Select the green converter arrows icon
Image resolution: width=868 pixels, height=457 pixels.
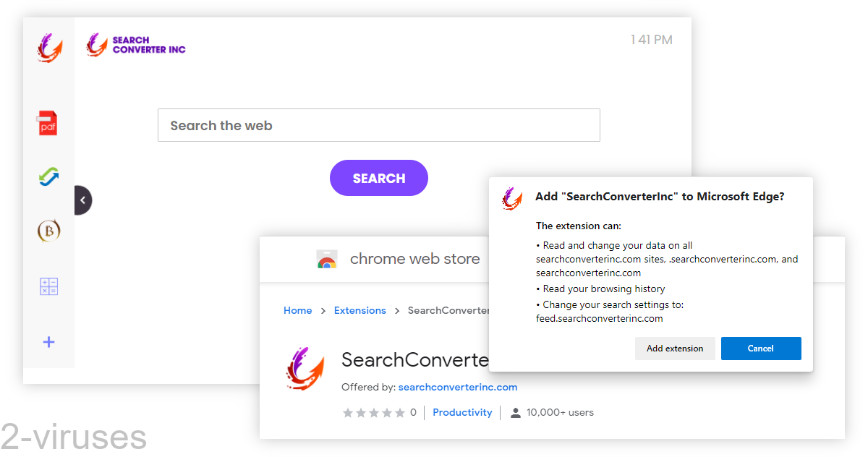coord(48,176)
